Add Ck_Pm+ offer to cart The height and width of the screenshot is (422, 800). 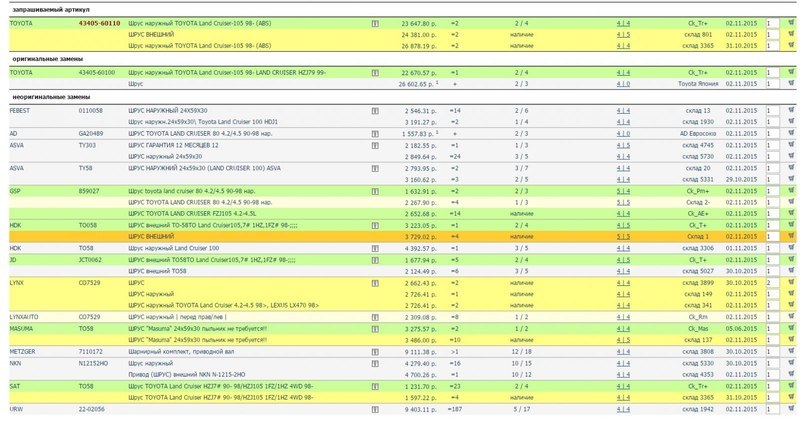tap(791, 191)
